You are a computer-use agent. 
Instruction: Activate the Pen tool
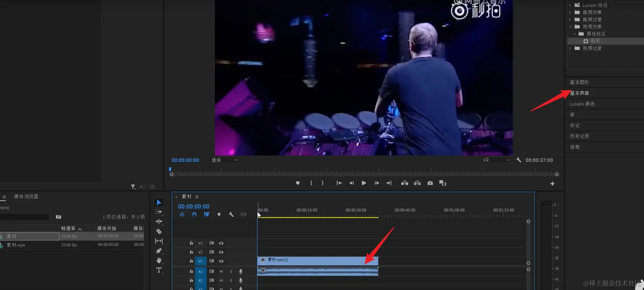159,251
